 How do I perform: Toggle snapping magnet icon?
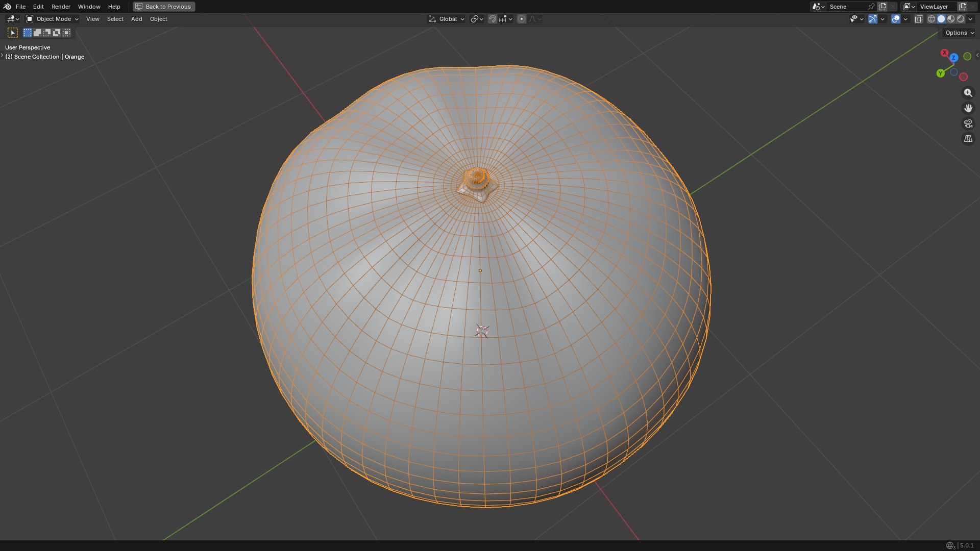pyautogui.click(x=493, y=19)
